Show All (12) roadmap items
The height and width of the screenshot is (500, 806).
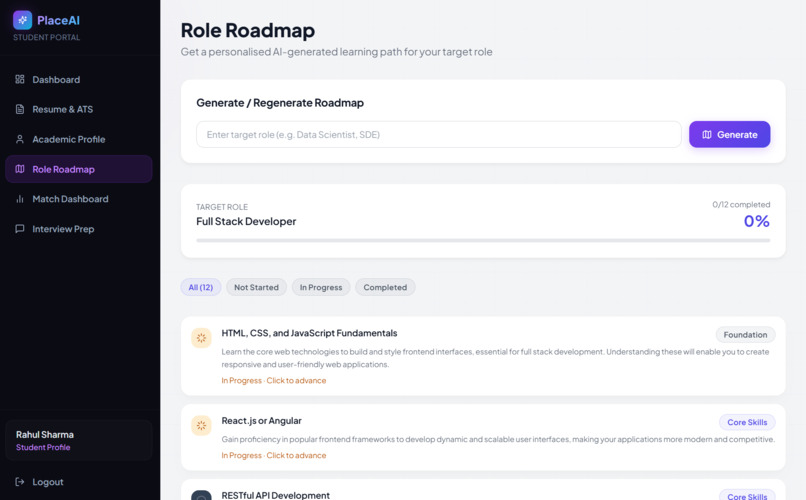coord(200,287)
